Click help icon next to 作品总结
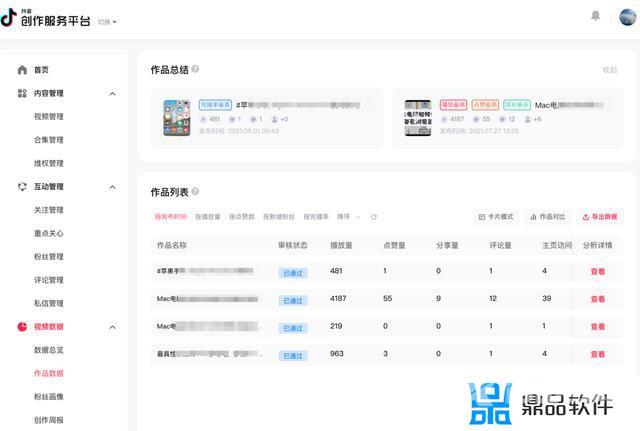 tap(195, 69)
